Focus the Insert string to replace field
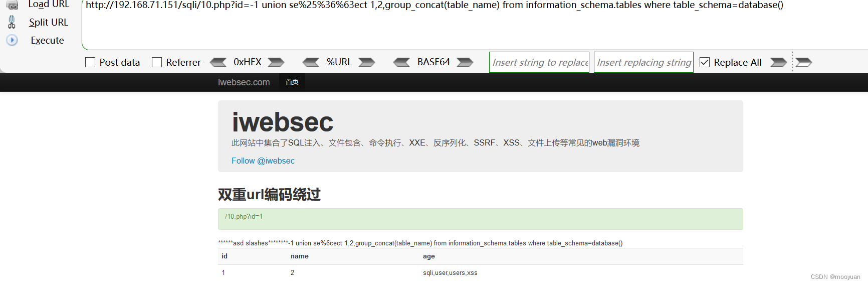This screenshot has width=868, height=285. pyautogui.click(x=539, y=62)
